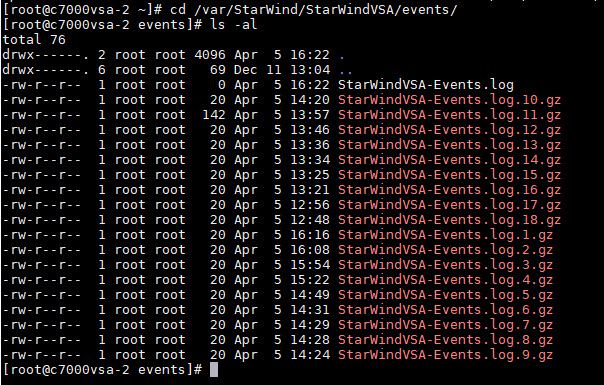Click the file name StarWindVSA-Events.log
The image size is (604, 385).
426,85
